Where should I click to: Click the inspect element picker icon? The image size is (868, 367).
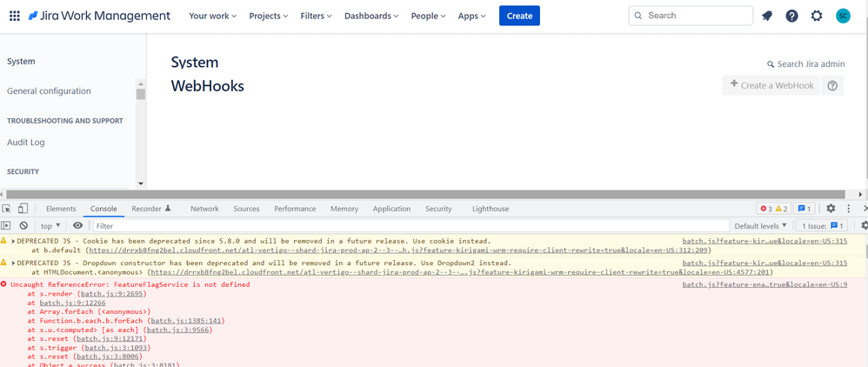click(x=7, y=209)
